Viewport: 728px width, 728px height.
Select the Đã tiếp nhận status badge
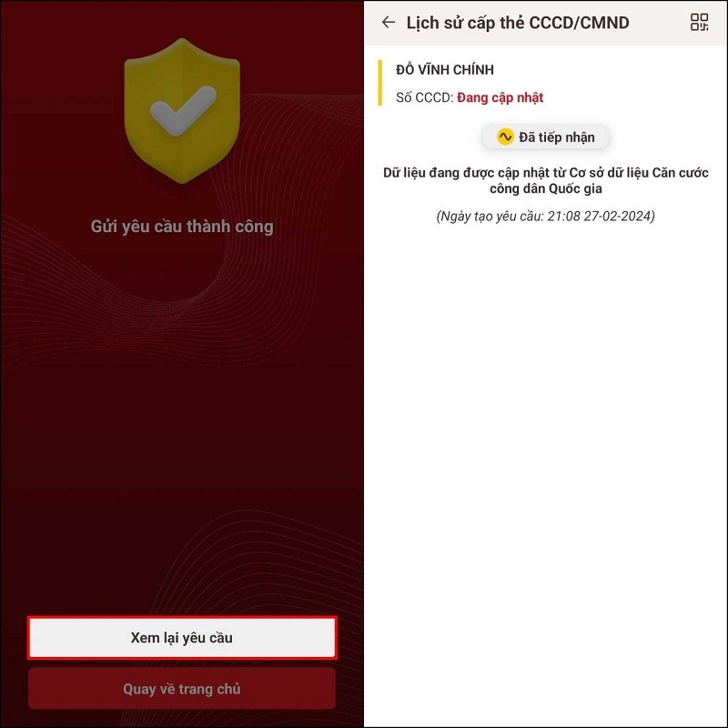(x=545, y=137)
